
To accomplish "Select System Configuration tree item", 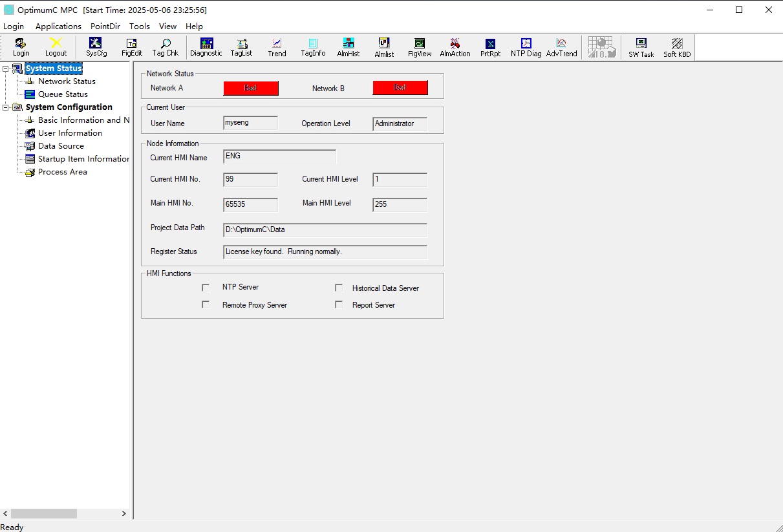I will point(69,107).
